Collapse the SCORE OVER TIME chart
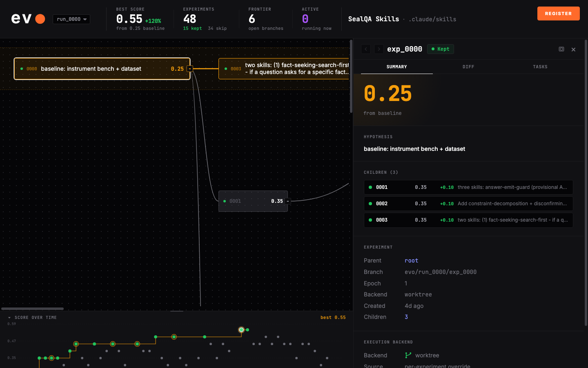This screenshot has width=588, height=368. (x=9, y=318)
